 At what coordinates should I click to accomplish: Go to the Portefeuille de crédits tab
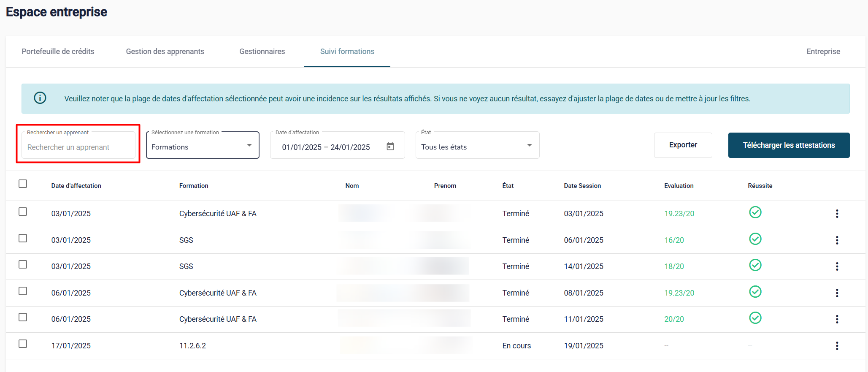click(x=58, y=52)
